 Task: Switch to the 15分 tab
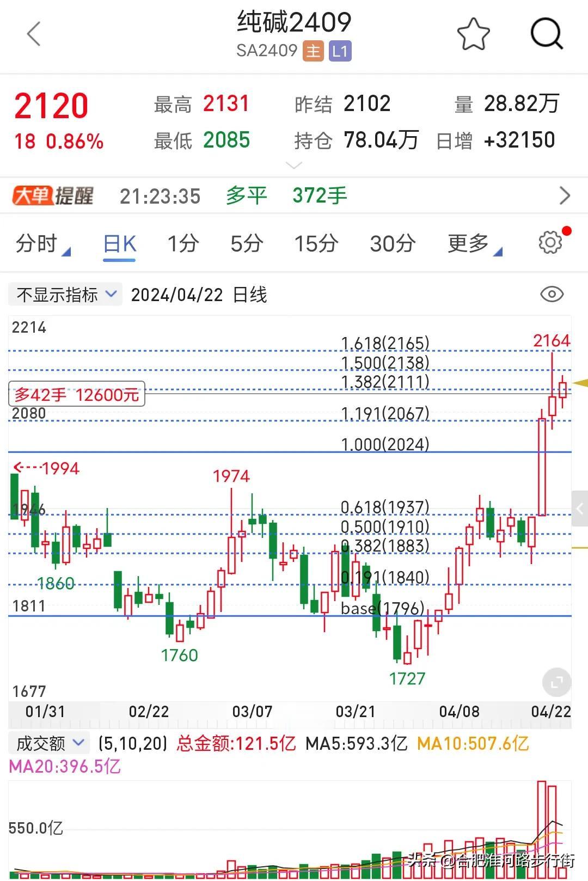point(316,243)
